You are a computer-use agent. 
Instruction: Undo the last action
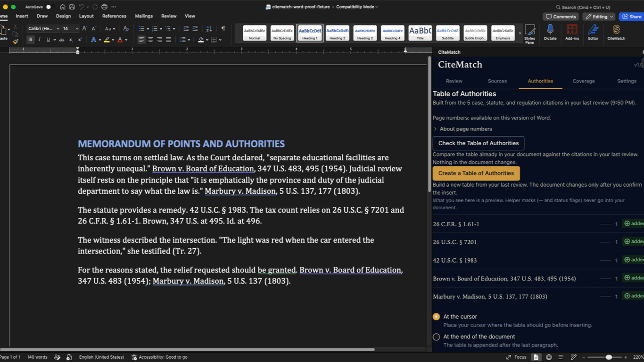[81, 7]
